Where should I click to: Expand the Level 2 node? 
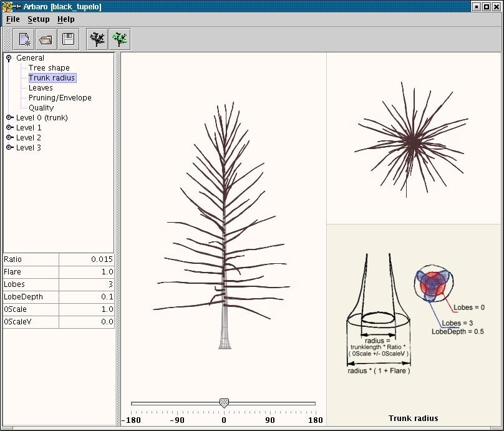click(9, 138)
